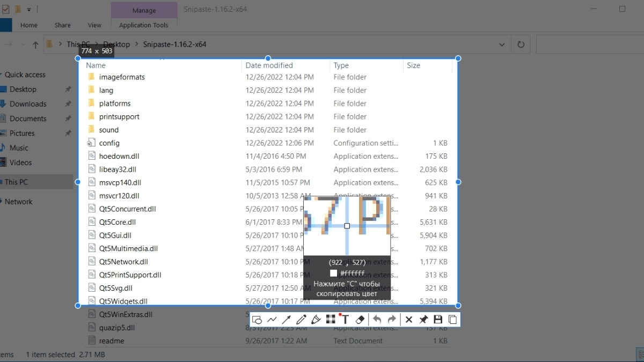Open the address bar history dropdown
This screenshot has width=644, height=362.
(502, 45)
